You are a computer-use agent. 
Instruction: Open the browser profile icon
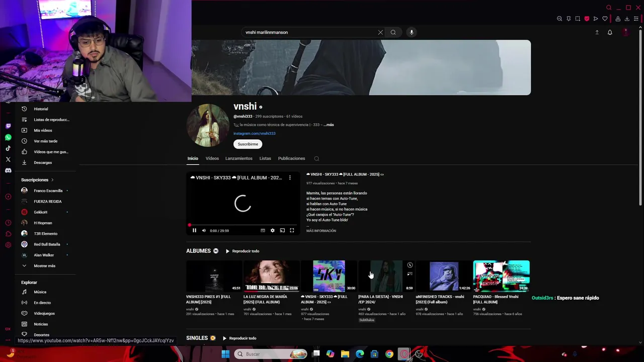[618, 19]
